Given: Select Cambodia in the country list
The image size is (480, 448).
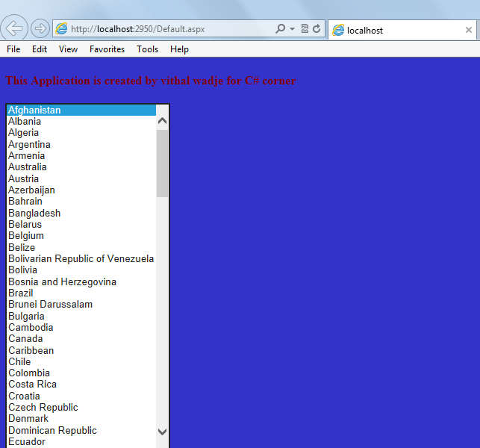Looking at the screenshot, I should coord(81,327).
